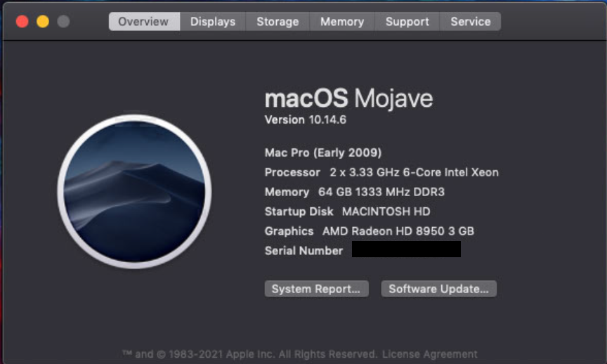Click the graphics value AMD Radeon HD 8950 3 GB
Viewport: 607px width, 364px height.
pyautogui.click(x=398, y=231)
